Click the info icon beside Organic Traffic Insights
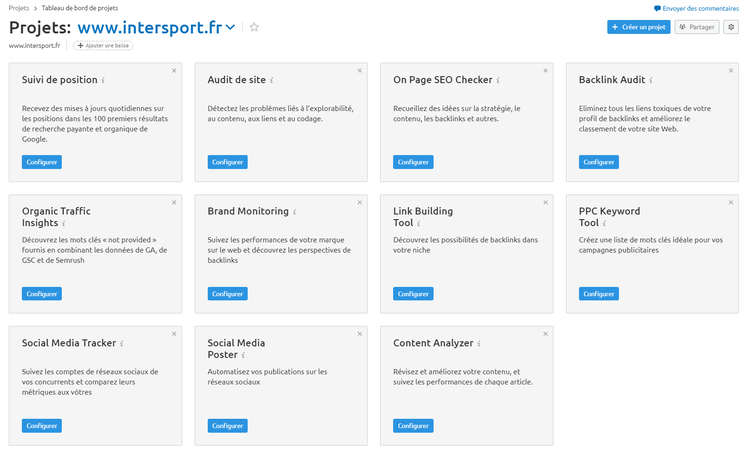Screen dimensions: 750x455 coord(64,223)
